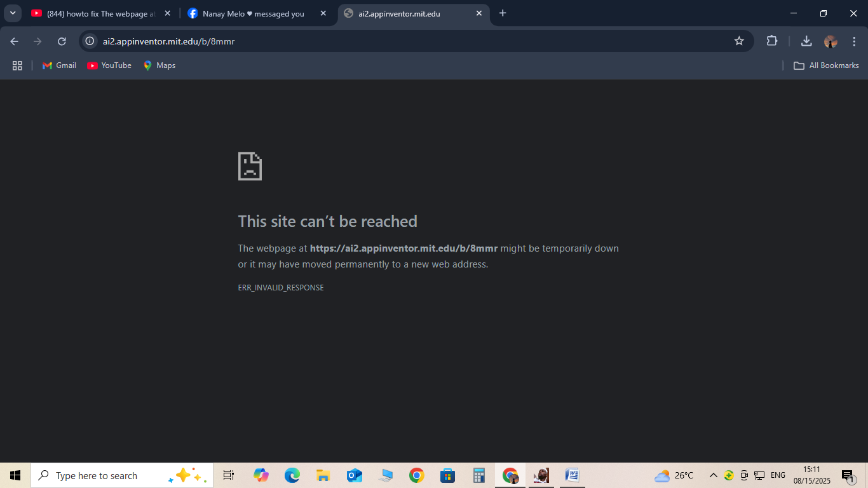Screen dimensions: 868x488
Task: Click the Chrome profile avatar
Action: coord(831,41)
